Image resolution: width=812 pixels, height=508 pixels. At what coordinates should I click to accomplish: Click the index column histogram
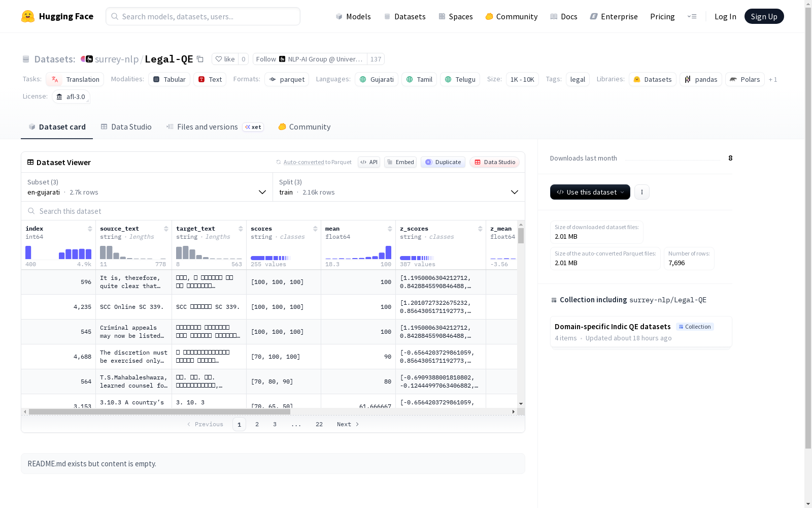(58, 252)
